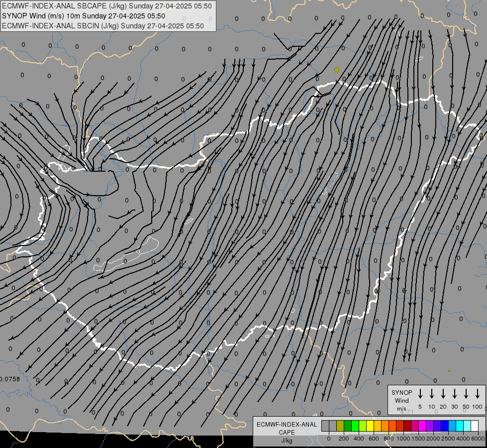Click the 'SYNOP Wind m/s' legend label

(x=401, y=401)
